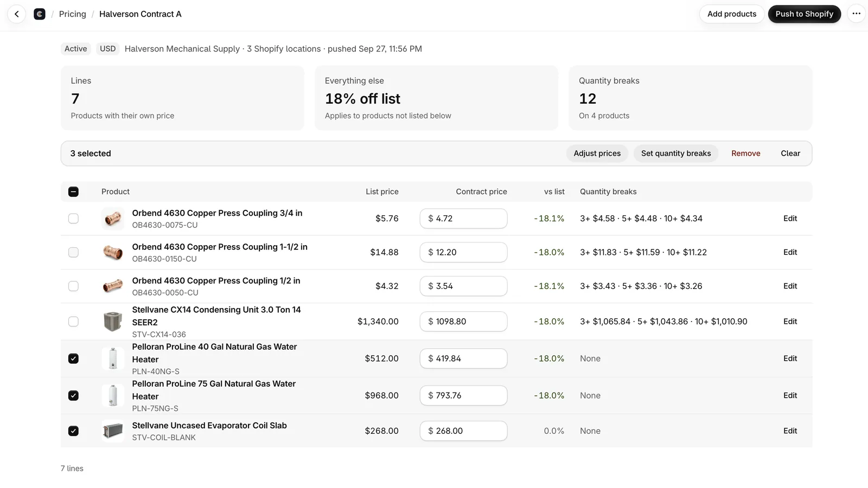Select the Orbend Coupling 1/2 in checkbox
868x488 pixels.
pos(73,286)
